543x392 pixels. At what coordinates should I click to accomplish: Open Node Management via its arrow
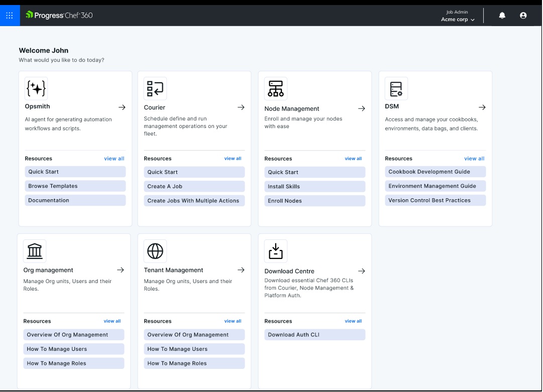pyautogui.click(x=362, y=108)
